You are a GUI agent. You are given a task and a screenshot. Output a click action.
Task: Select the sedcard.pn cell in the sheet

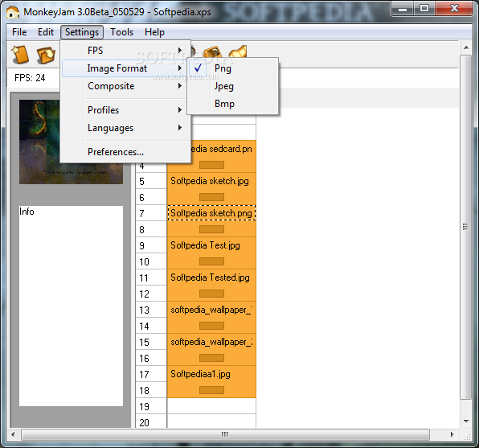click(x=222, y=149)
